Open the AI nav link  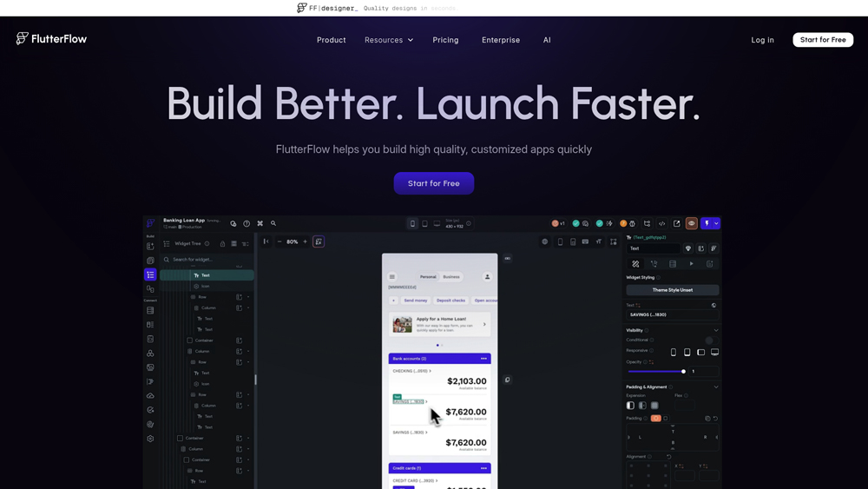pos(547,40)
